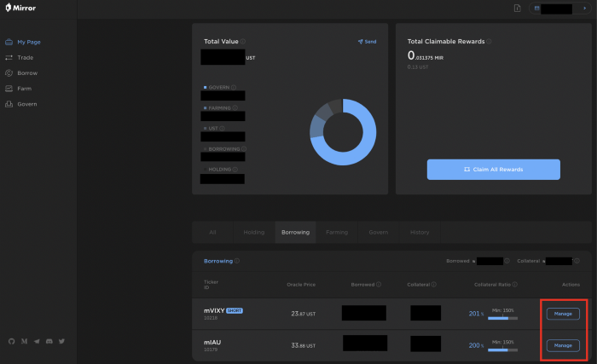The image size is (597, 364).
Task: Open the Telegram icon link
Action: tap(37, 341)
